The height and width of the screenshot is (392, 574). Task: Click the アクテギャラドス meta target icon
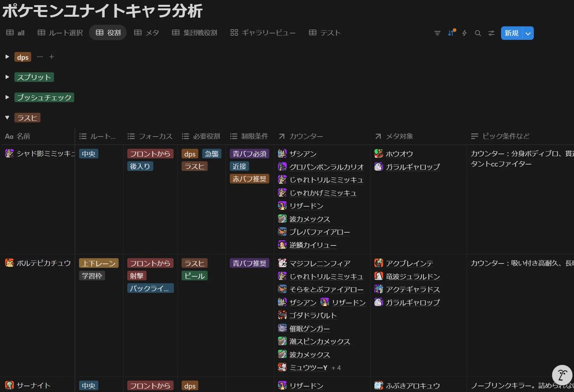tap(378, 289)
